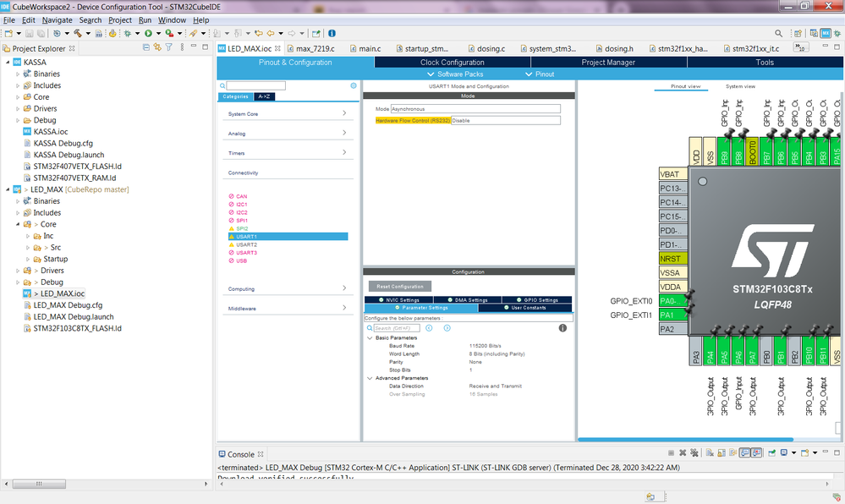This screenshot has height=504, width=845.
Task: Open the Hardware Flow Control dropdown
Action: click(506, 121)
